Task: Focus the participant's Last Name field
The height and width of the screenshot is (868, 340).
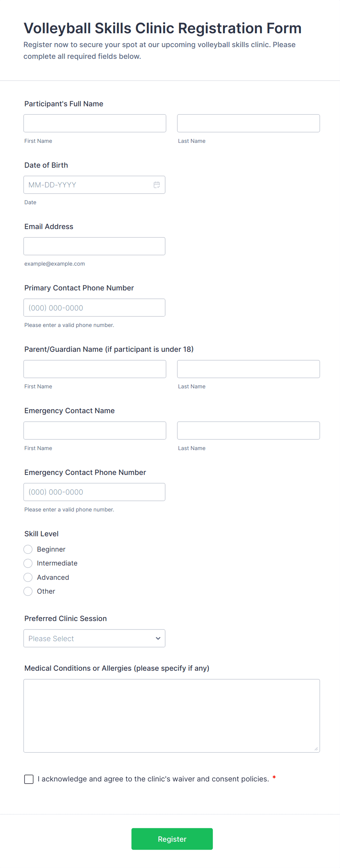Action: [x=248, y=123]
